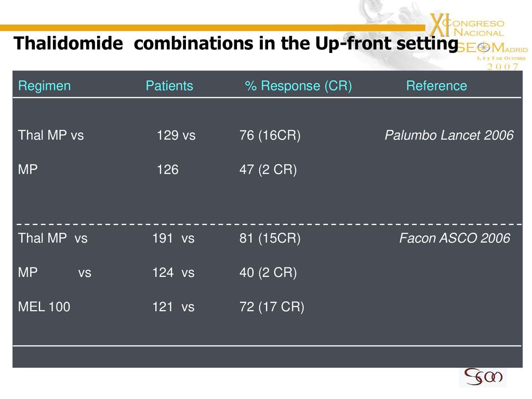Click the dashed divider between the studies
The image size is (532, 399).
pyautogui.click(x=269, y=224)
